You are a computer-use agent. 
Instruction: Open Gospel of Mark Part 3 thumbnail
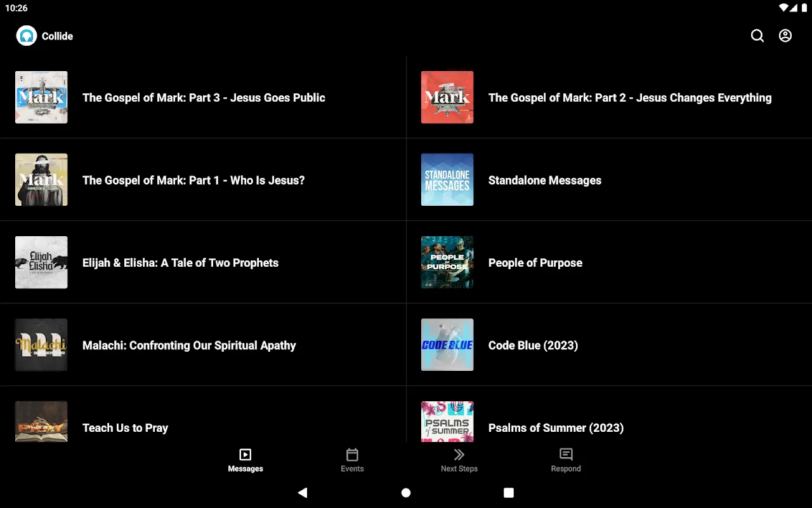coord(41,97)
